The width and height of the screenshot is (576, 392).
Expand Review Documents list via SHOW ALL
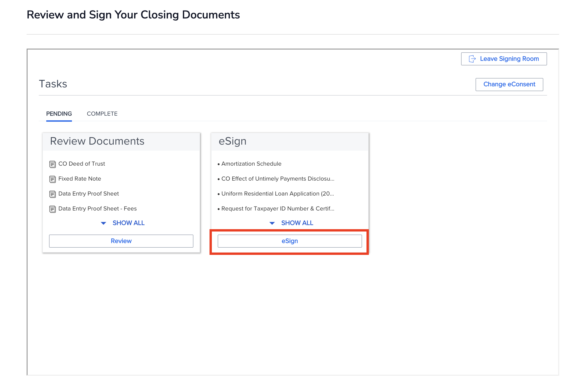128,223
